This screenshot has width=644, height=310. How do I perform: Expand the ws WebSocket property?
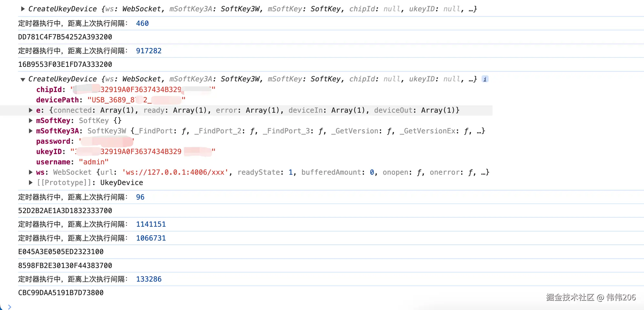[31, 172]
